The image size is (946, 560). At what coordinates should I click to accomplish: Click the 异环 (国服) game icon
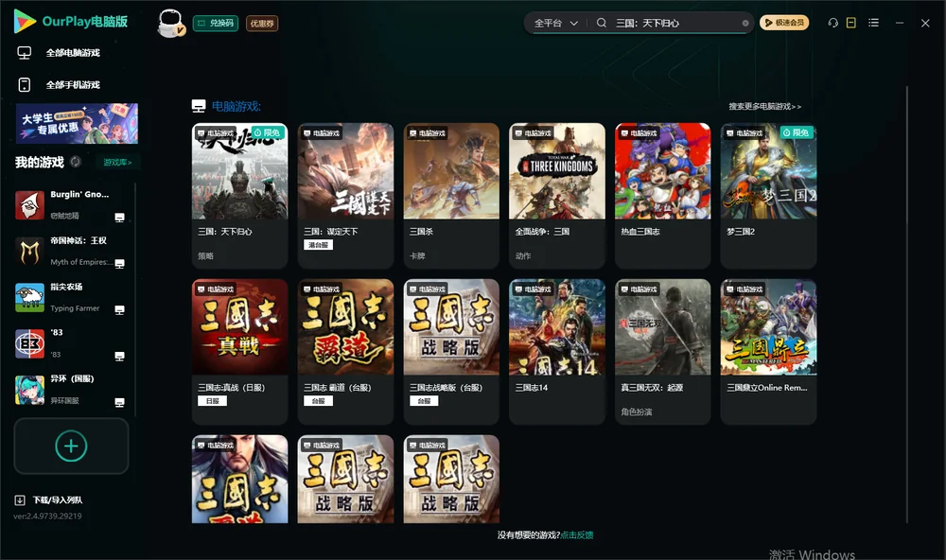[x=29, y=390]
